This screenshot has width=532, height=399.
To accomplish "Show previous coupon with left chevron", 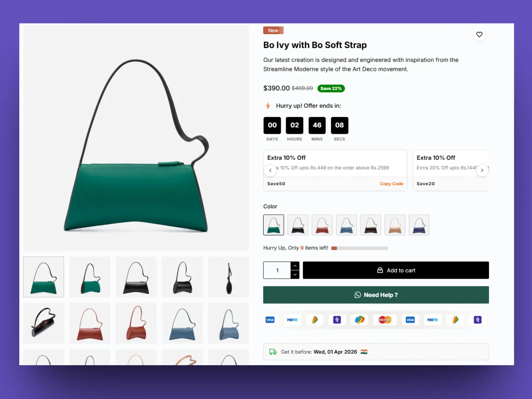I will click(x=270, y=170).
